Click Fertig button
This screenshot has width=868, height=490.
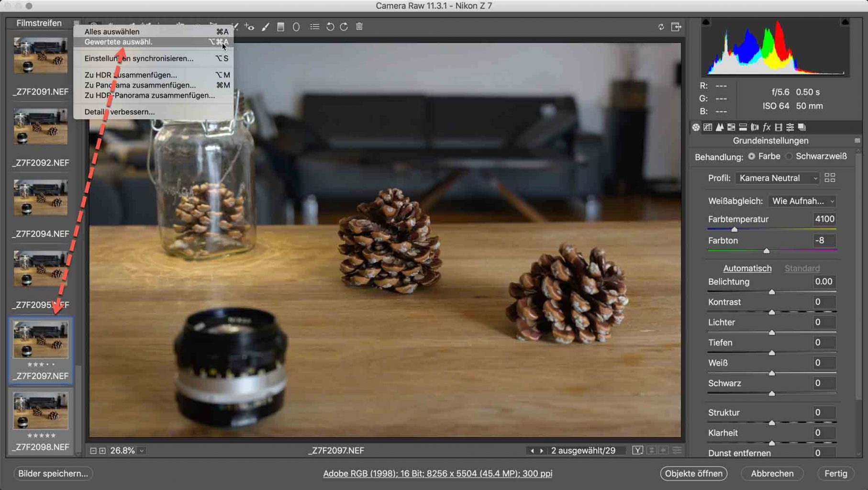tap(836, 473)
